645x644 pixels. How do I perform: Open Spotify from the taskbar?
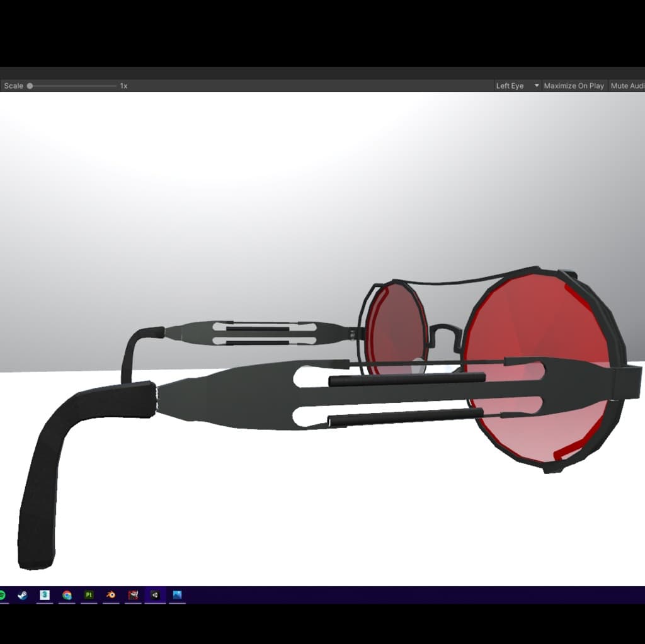coord(3,595)
